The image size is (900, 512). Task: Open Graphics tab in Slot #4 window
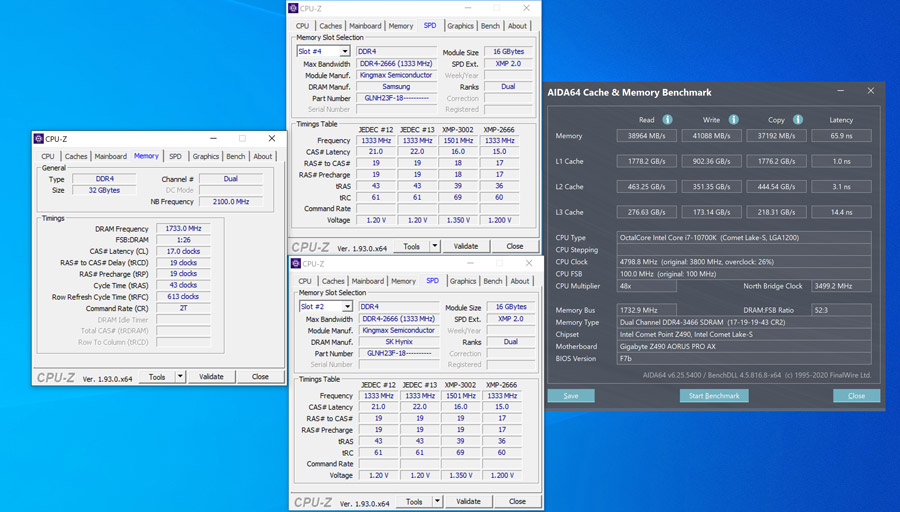click(x=460, y=26)
